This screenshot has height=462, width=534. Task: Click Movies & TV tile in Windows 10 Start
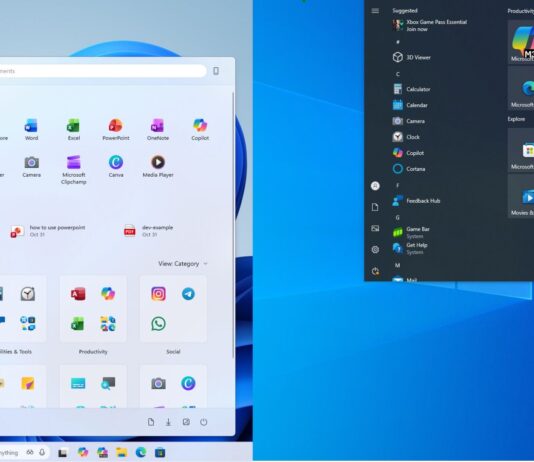521,197
